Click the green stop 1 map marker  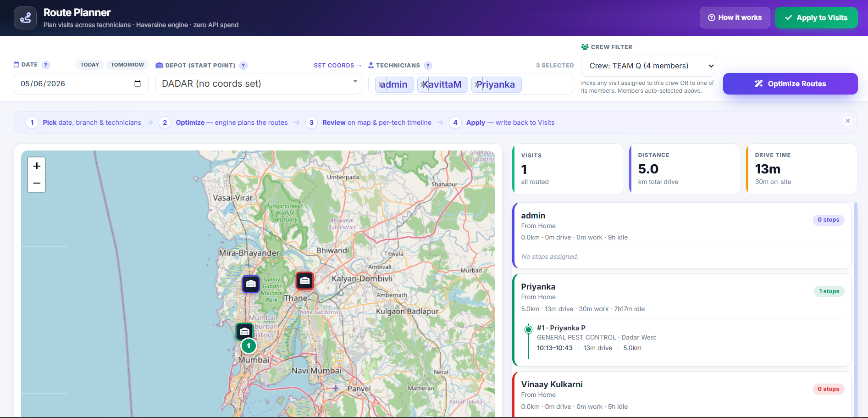(249, 346)
